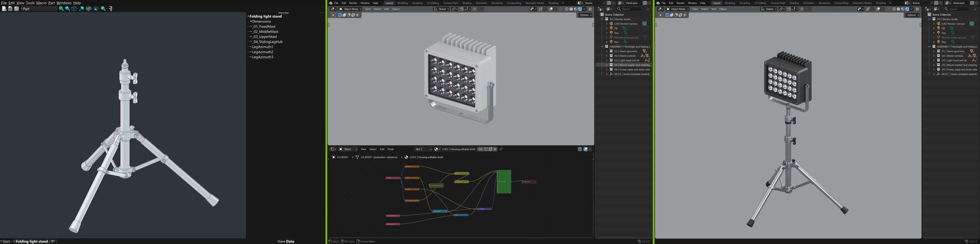The height and width of the screenshot is (244, 980).
Task: Open Options dropdown in the middle Blender viewport
Action: pyautogui.click(x=585, y=15)
